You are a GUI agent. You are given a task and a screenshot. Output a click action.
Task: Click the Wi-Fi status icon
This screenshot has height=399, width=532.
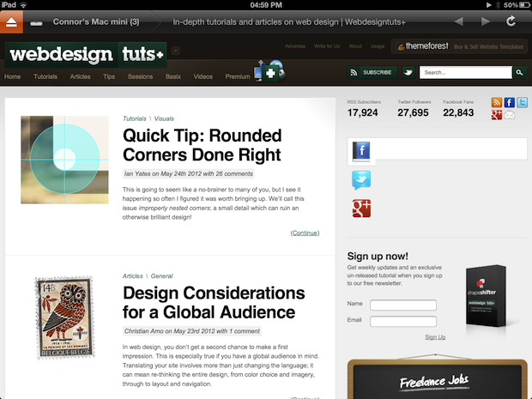(23, 5)
